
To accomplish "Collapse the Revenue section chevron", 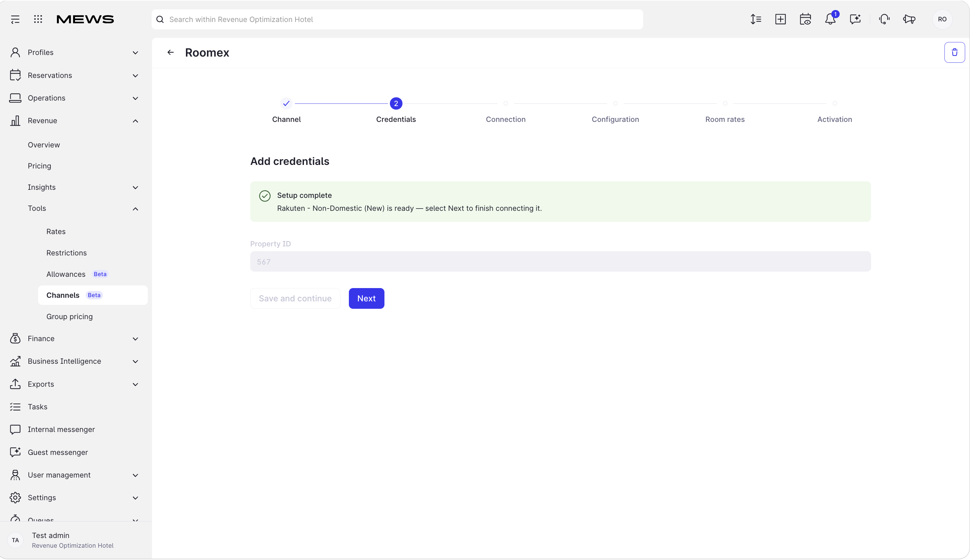I will pyautogui.click(x=135, y=121).
